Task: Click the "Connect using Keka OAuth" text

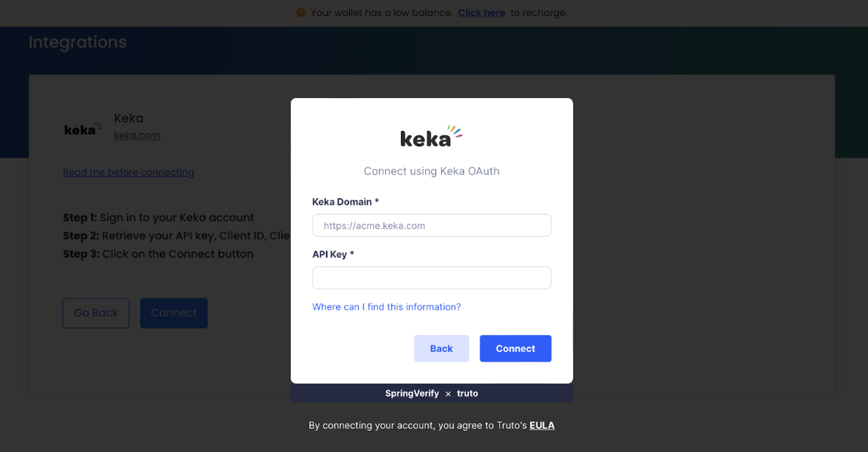Action: pos(432,171)
